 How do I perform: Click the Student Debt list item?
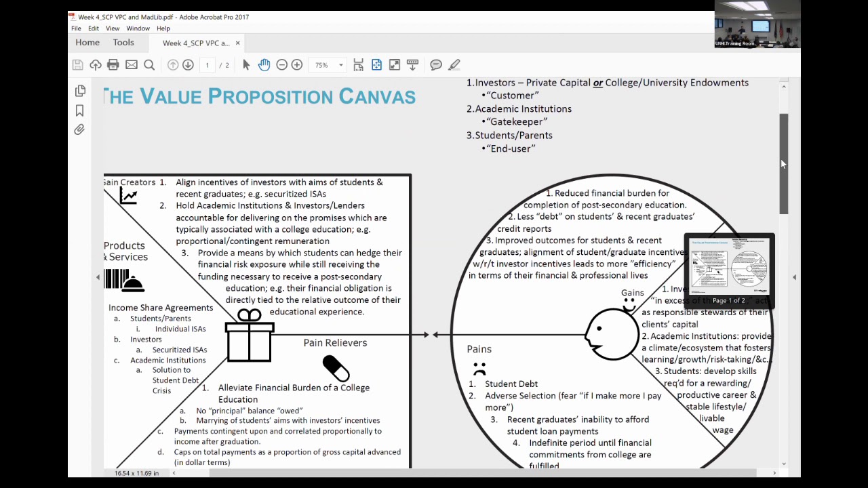[x=511, y=384]
